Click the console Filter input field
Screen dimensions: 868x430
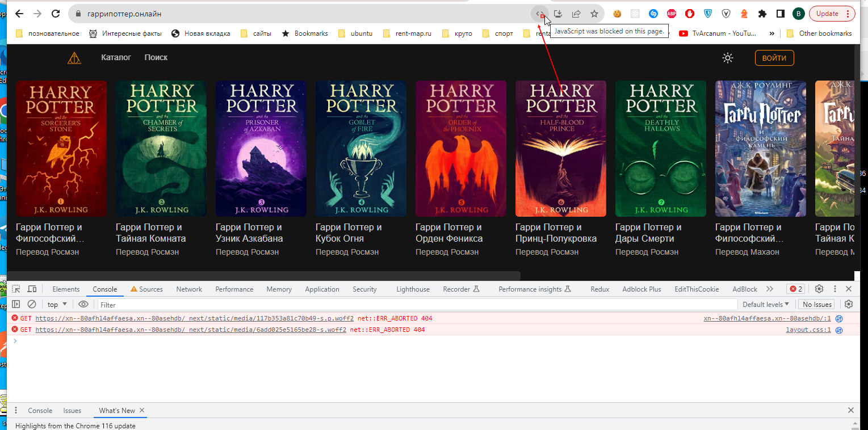tap(142, 304)
